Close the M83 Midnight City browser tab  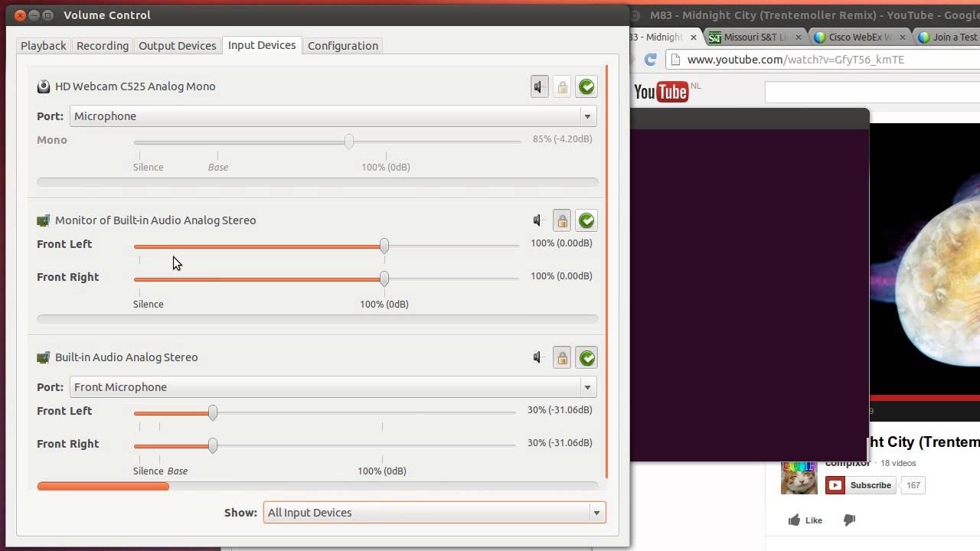click(694, 37)
